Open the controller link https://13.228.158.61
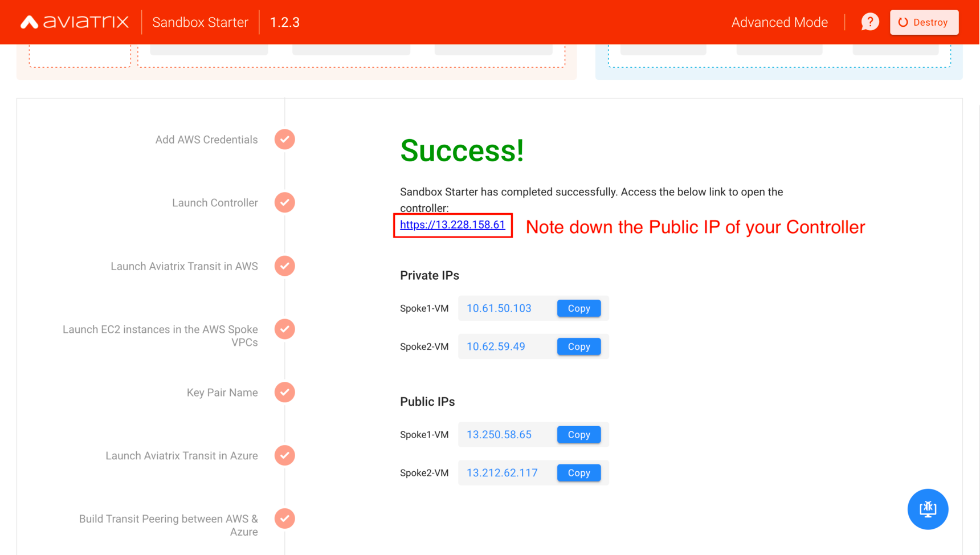This screenshot has height=555, width=980. point(452,225)
